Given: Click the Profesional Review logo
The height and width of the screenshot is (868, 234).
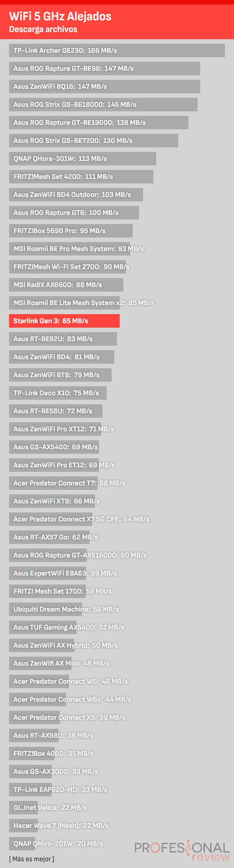Looking at the screenshot, I should pos(182,852).
